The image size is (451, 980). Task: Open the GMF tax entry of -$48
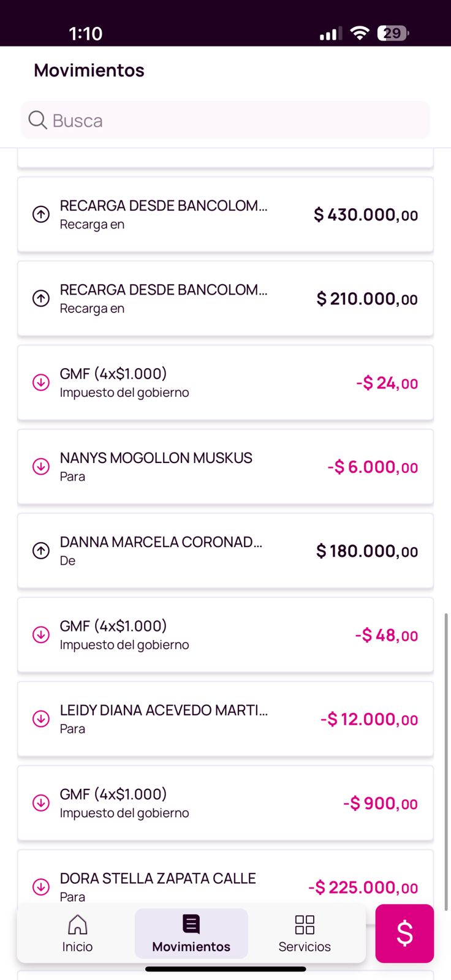(225, 635)
